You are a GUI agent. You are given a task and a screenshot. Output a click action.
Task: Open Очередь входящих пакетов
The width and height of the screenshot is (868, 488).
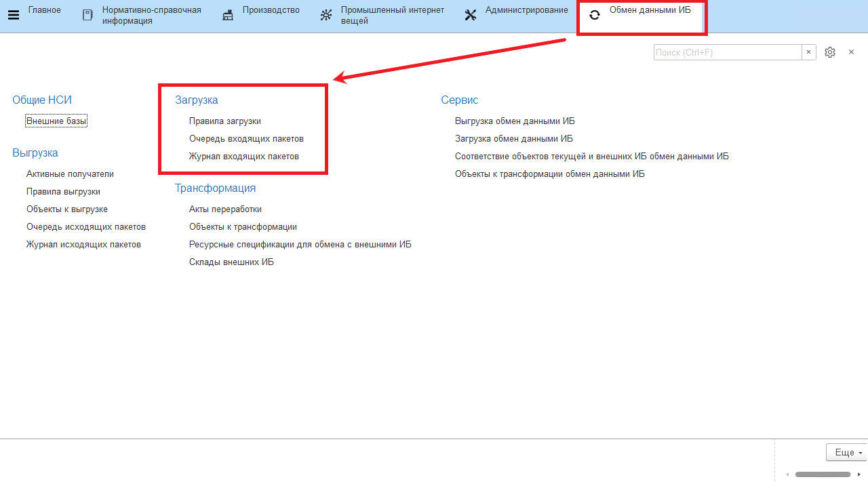tap(246, 139)
